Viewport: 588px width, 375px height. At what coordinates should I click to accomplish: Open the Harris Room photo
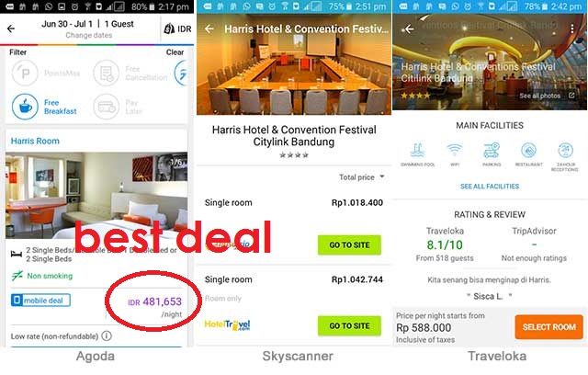click(x=96, y=195)
